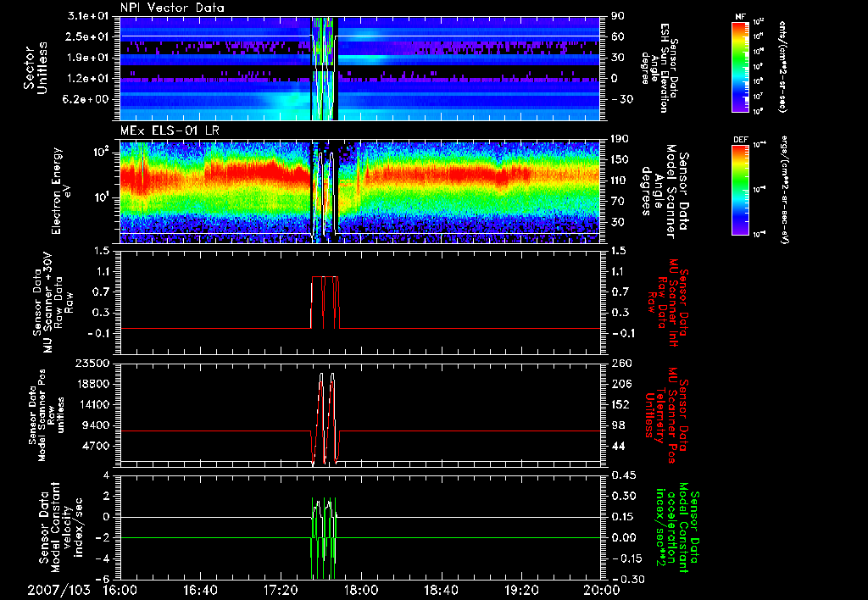Viewport: 868px width, 600px height.
Task: Select the green 'Model Constant acceleration' label
Action: pos(678,527)
